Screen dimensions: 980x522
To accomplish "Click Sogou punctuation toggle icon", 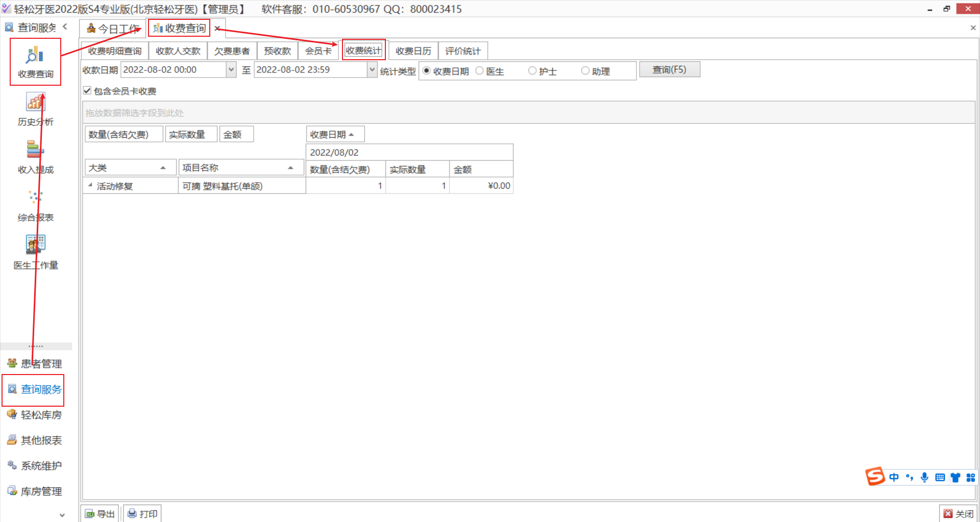I will pos(909,477).
